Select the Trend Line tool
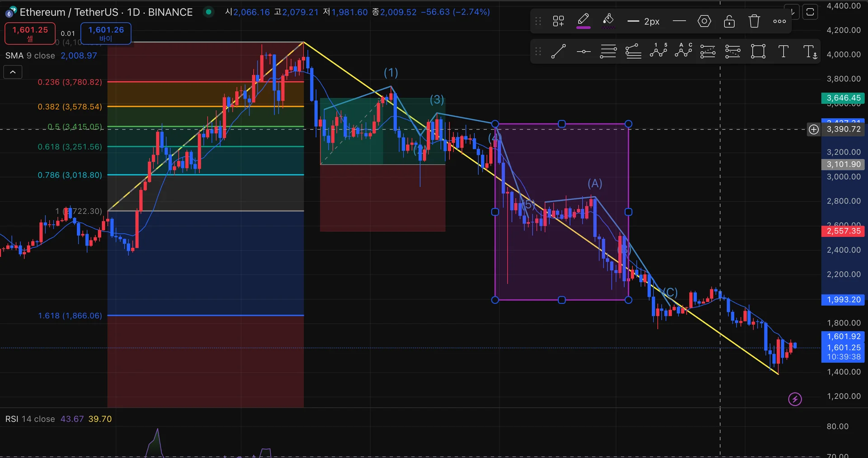Image resolution: width=868 pixels, height=458 pixels. tap(558, 52)
